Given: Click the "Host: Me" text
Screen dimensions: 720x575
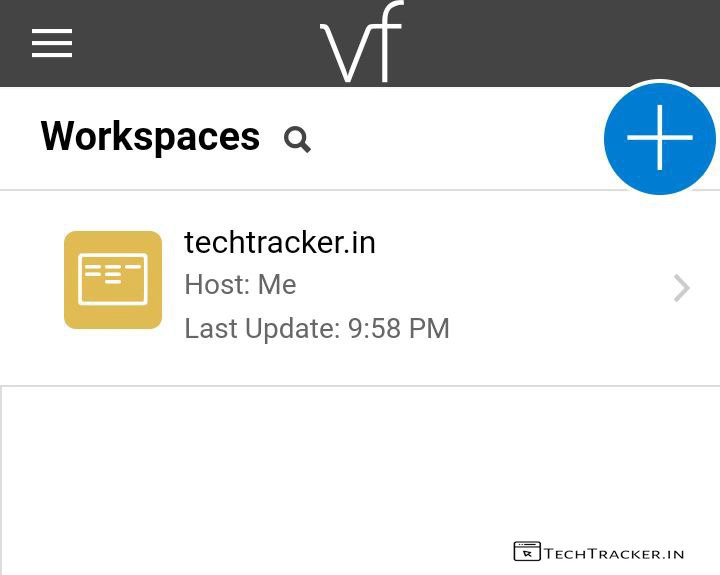Looking at the screenshot, I should (240, 285).
